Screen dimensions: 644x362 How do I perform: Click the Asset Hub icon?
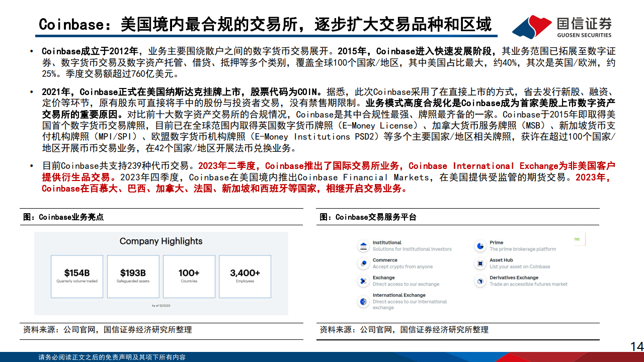point(480,263)
